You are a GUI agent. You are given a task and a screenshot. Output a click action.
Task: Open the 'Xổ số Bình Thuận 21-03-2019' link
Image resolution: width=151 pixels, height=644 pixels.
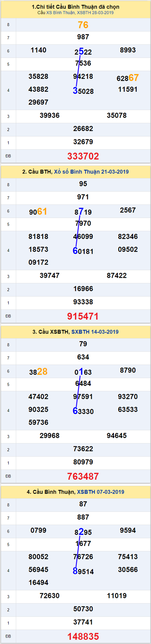coord(91,172)
